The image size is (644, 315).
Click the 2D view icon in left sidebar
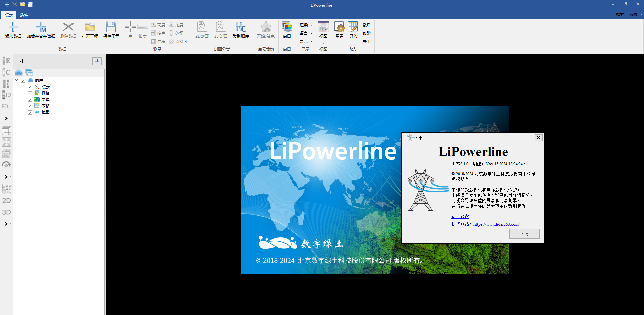coord(6,200)
